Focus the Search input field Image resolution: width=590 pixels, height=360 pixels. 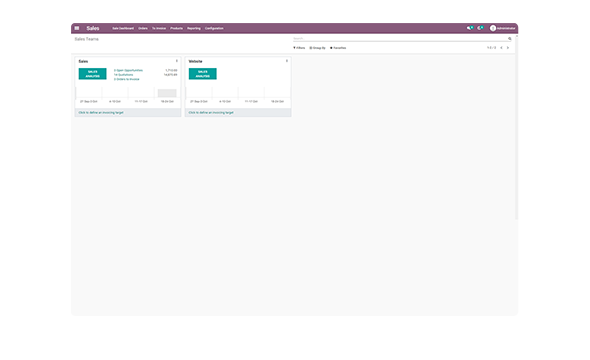400,38
